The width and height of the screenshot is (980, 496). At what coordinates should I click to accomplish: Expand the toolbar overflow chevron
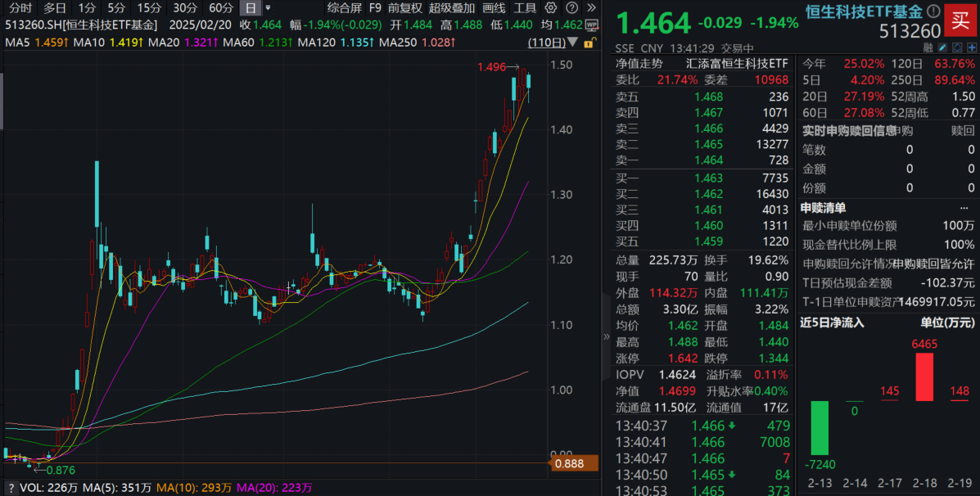coord(591,8)
